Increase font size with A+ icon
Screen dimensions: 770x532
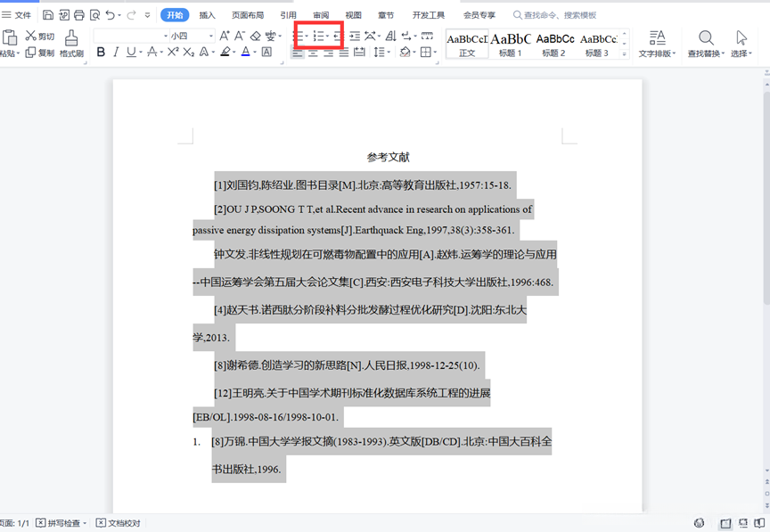[x=225, y=36]
